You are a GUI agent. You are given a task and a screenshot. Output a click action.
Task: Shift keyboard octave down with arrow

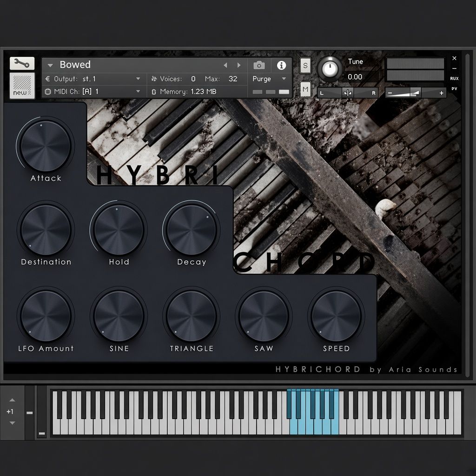[12, 423]
